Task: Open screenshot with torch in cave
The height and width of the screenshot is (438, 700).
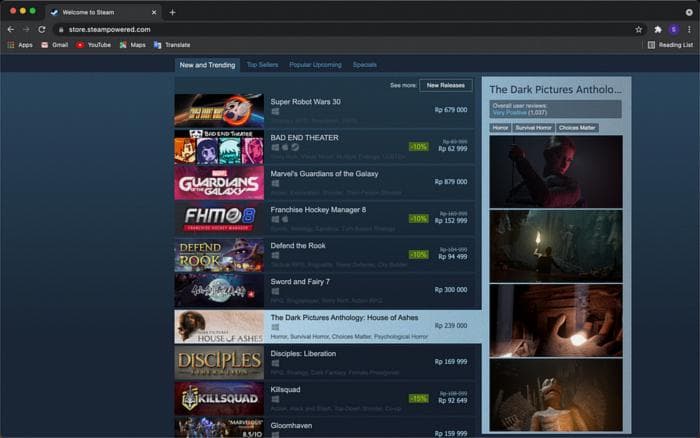Action: pyautogui.click(x=556, y=246)
